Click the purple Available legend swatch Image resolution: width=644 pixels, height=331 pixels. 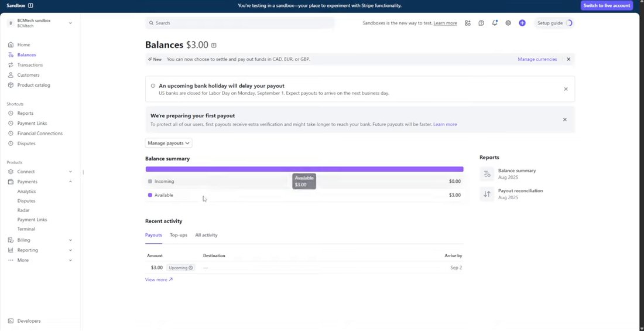click(x=150, y=195)
